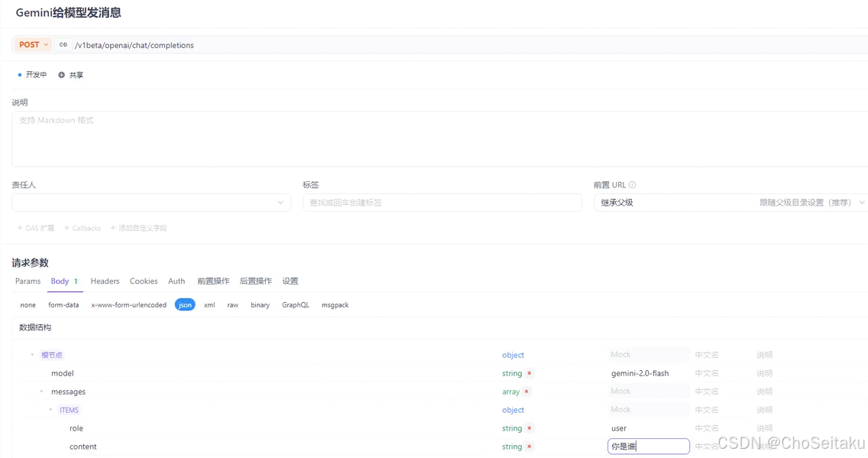Screen dimensions: 868x458
Task: Select the form-data body type
Action: pyautogui.click(x=63, y=305)
